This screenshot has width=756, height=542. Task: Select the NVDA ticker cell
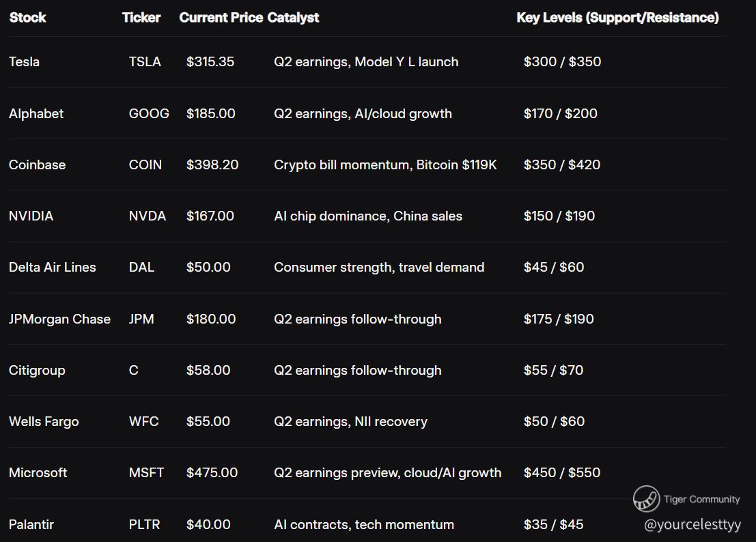coord(148,216)
